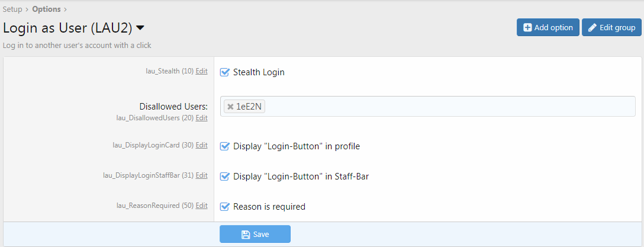Go to the Setup breadcrumb

[x=12, y=9]
